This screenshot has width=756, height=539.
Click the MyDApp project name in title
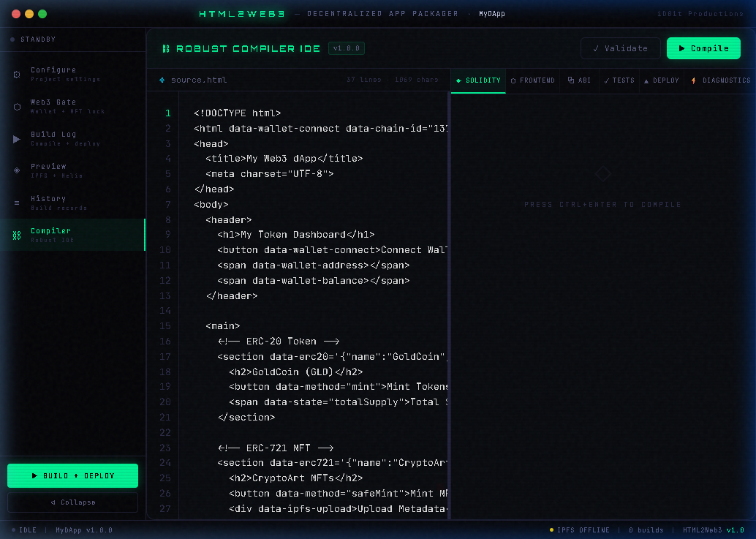coord(492,14)
